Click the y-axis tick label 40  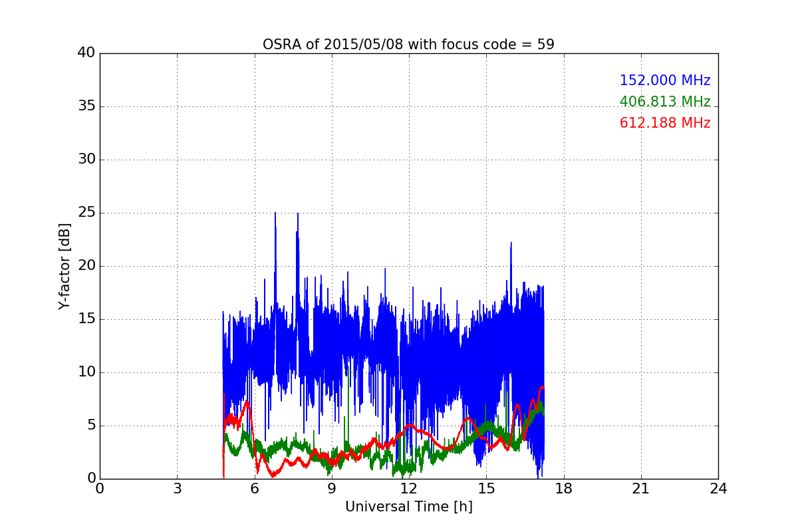tap(86, 53)
